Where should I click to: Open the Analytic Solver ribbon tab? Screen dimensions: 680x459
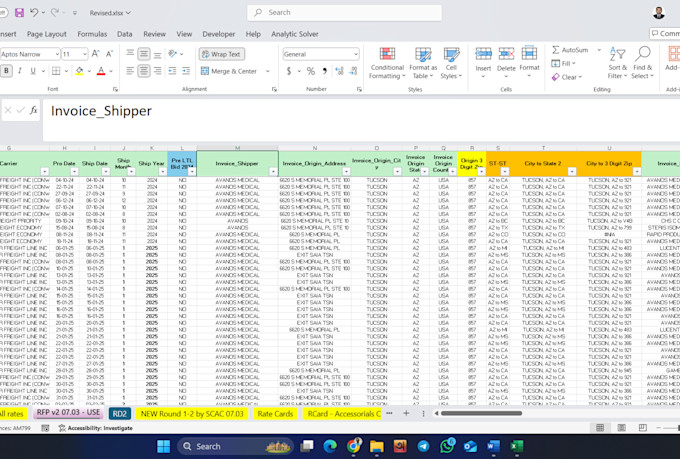pyautogui.click(x=295, y=34)
